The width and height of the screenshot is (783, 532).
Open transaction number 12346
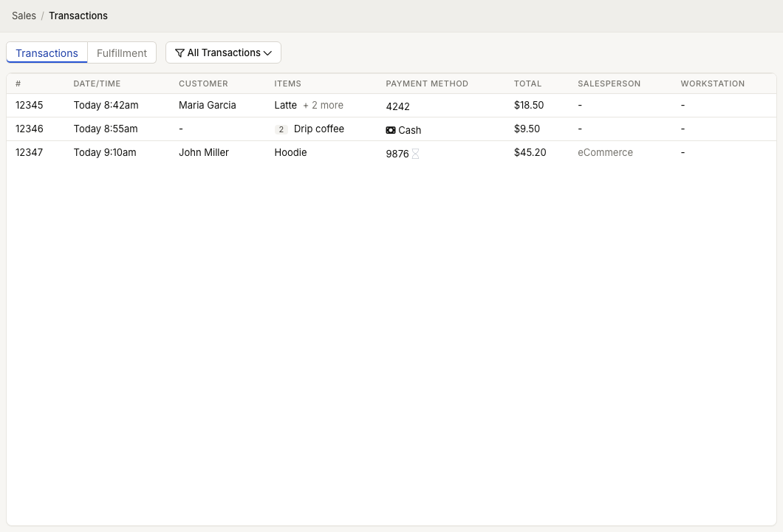(x=30, y=129)
